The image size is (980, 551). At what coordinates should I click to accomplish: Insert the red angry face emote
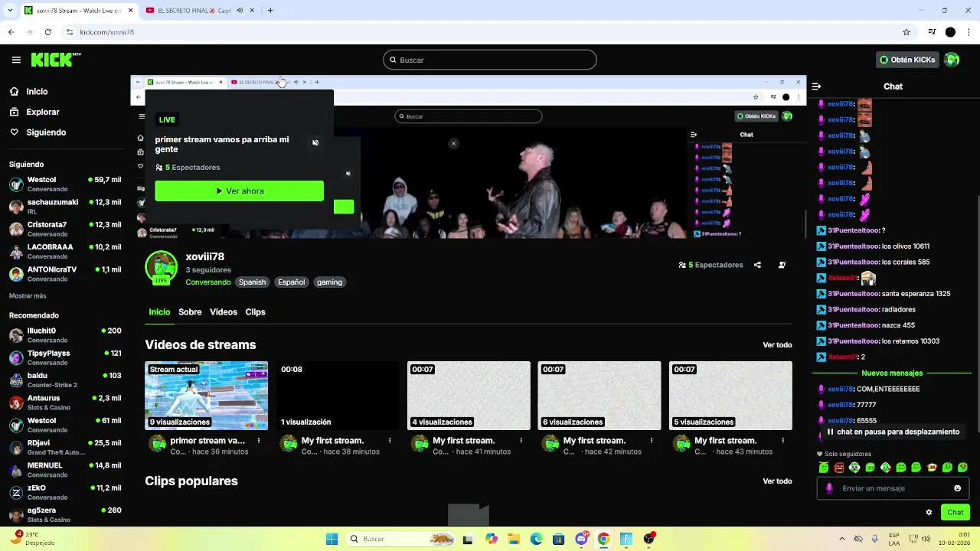[839, 468]
